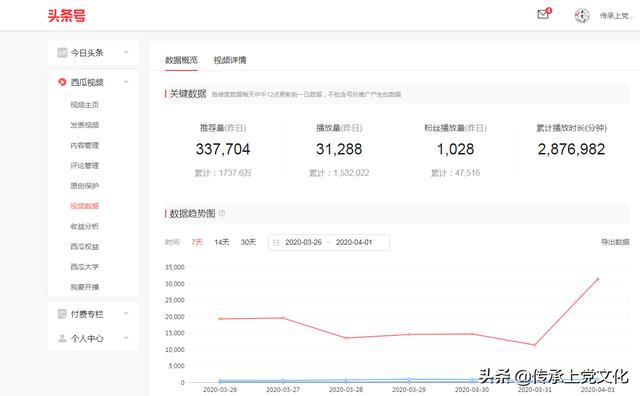
Task: Open 我要开播 page
Action: click(84, 287)
